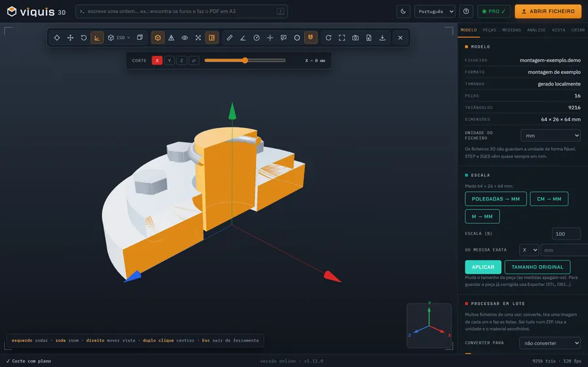Switch to the Peças tab
This screenshot has width=588, height=367.
click(x=489, y=30)
